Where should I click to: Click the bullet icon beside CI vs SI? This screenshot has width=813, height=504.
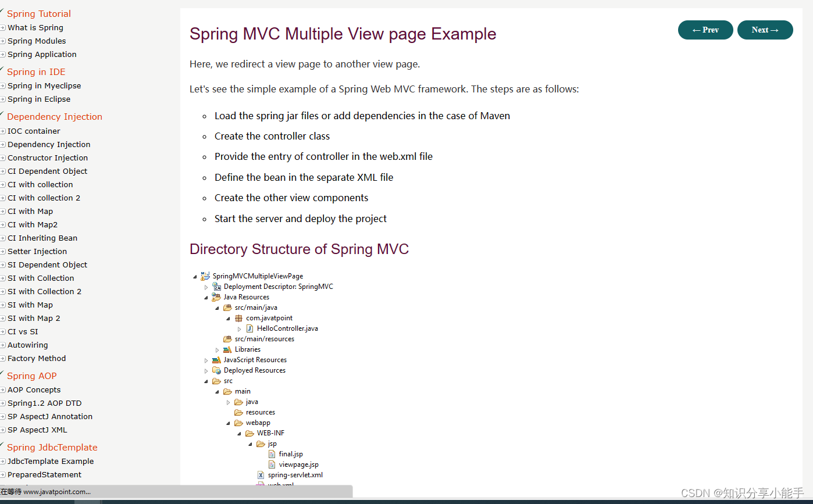pos(3,332)
